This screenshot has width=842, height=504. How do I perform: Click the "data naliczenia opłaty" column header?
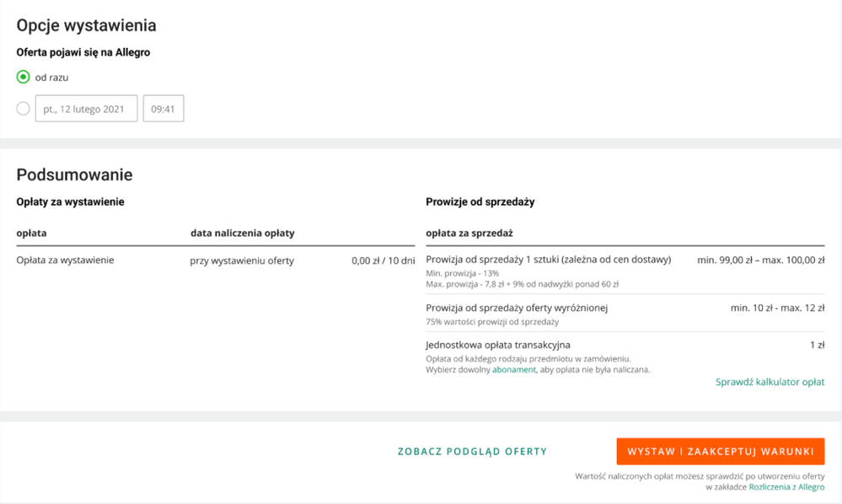pos(242,233)
